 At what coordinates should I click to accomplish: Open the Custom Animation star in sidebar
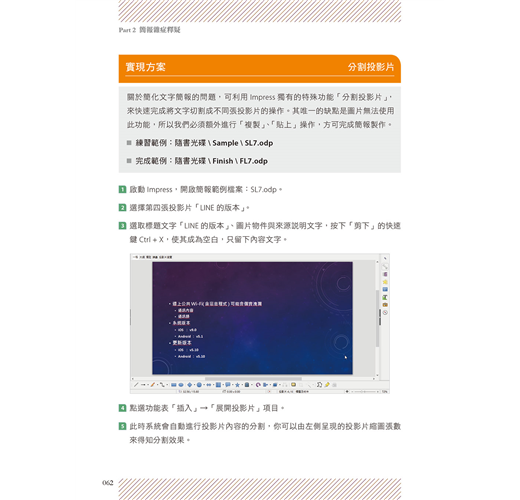coord(385,282)
